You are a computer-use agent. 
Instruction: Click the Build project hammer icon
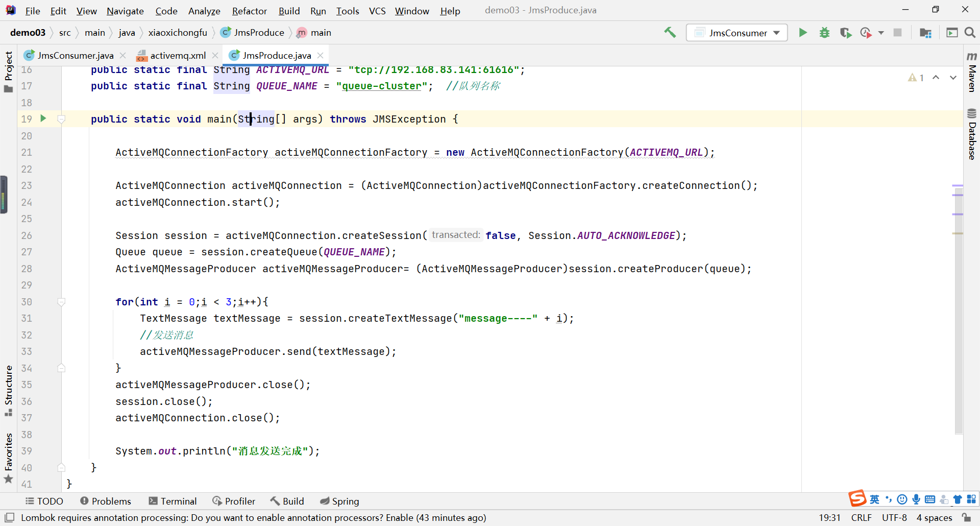[x=670, y=33]
